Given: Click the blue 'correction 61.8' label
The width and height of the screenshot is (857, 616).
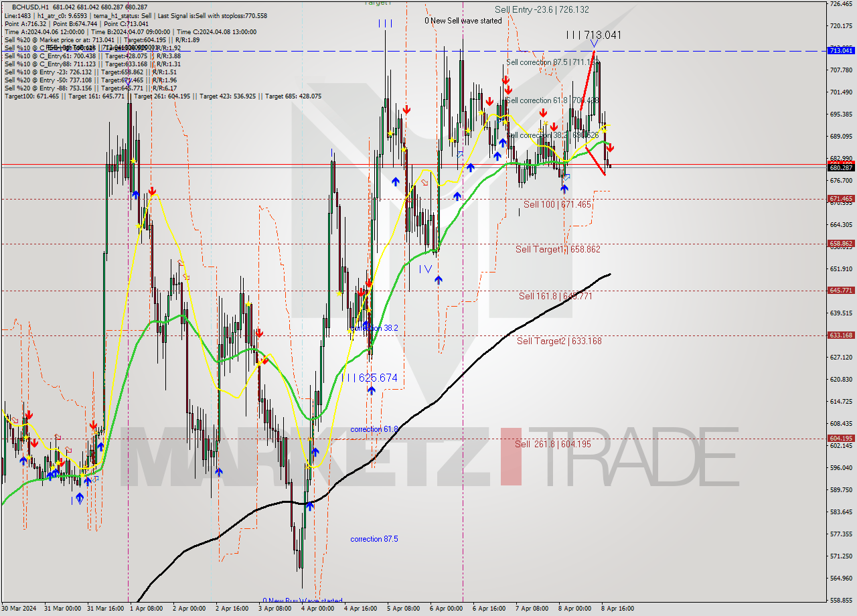Looking at the screenshot, I should point(374,429).
